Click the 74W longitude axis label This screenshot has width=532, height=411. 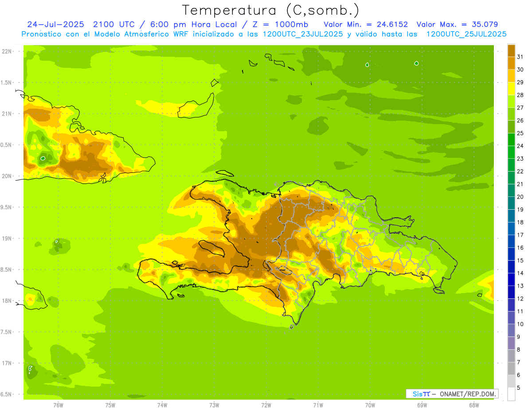click(162, 405)
